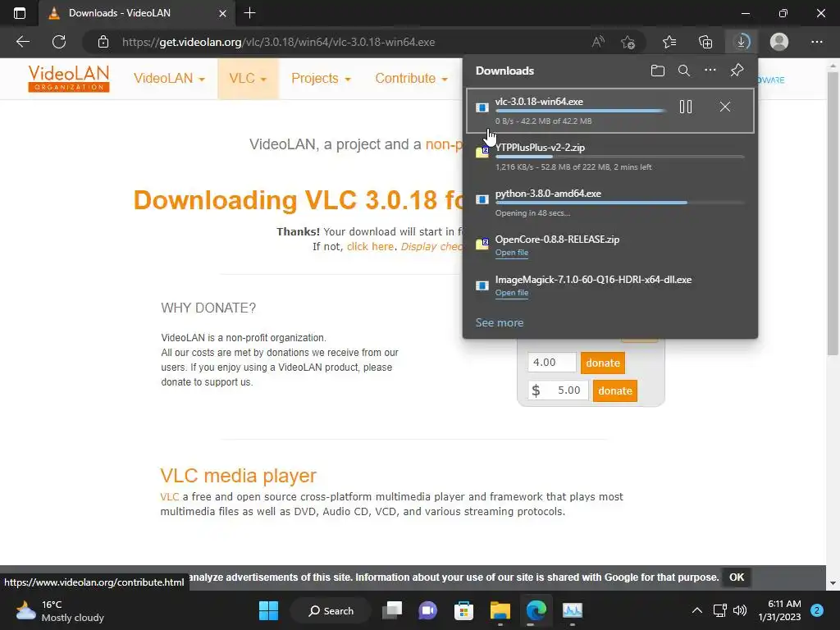Open the taskbar Search box
The height and width of the screenshot is (630, 840).
coord(331,610)
